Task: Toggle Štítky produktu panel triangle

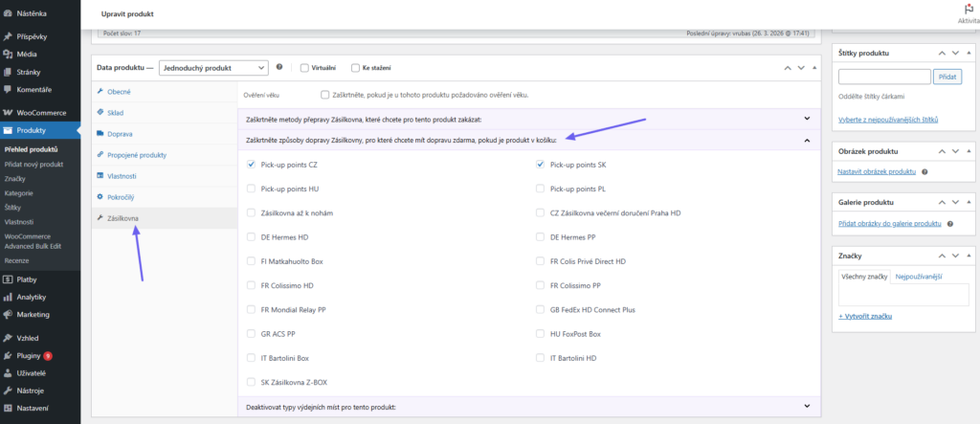Action: [x=969, y=54]
